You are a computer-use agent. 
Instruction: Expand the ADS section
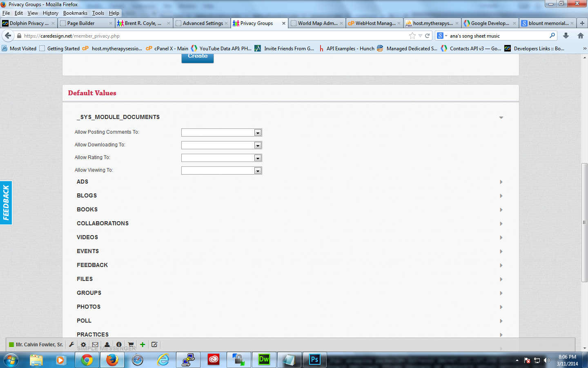tap(501, 182)
